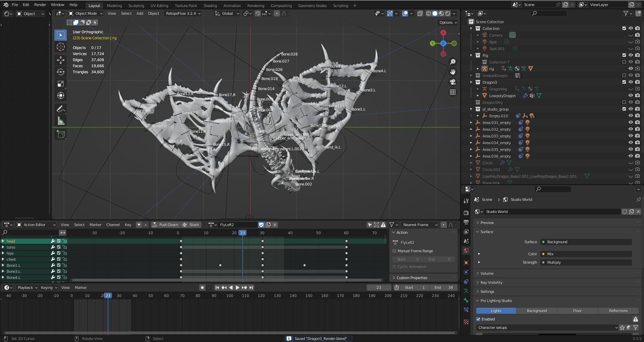Click the Stash button
This screenshot has height=342, width=644.
tap(191, 225)
